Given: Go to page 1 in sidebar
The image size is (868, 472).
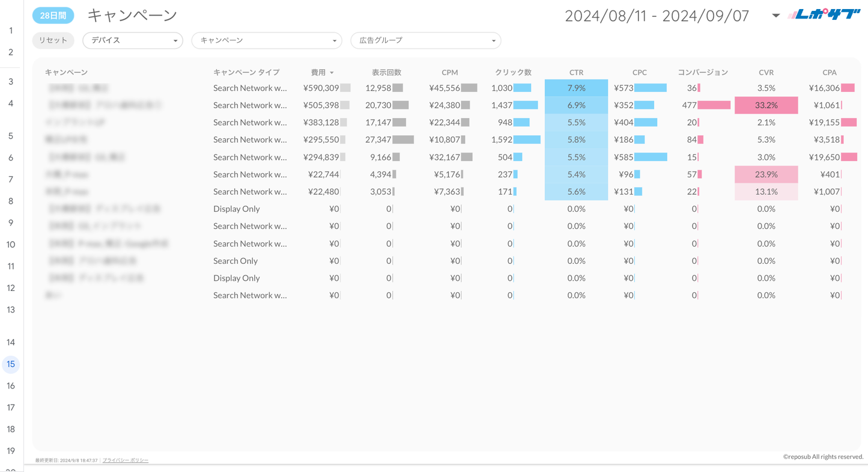Looking at the screenshot, I should coord(11,31).
